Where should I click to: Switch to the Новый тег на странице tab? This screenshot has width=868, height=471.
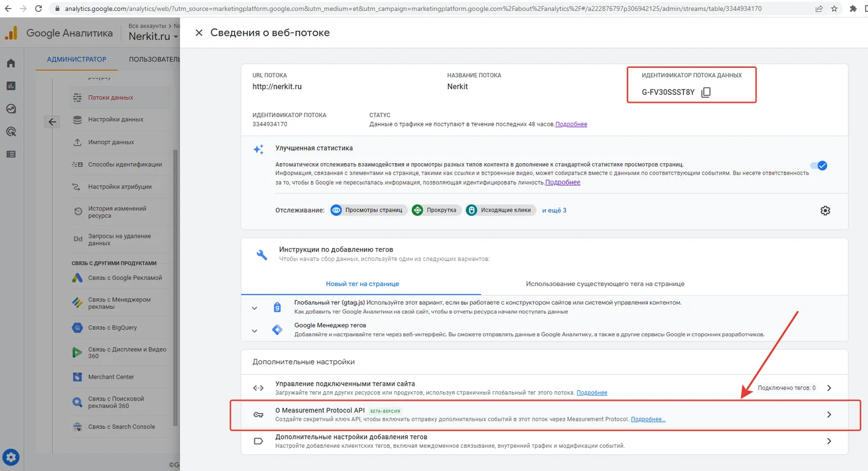click(362, 283)
